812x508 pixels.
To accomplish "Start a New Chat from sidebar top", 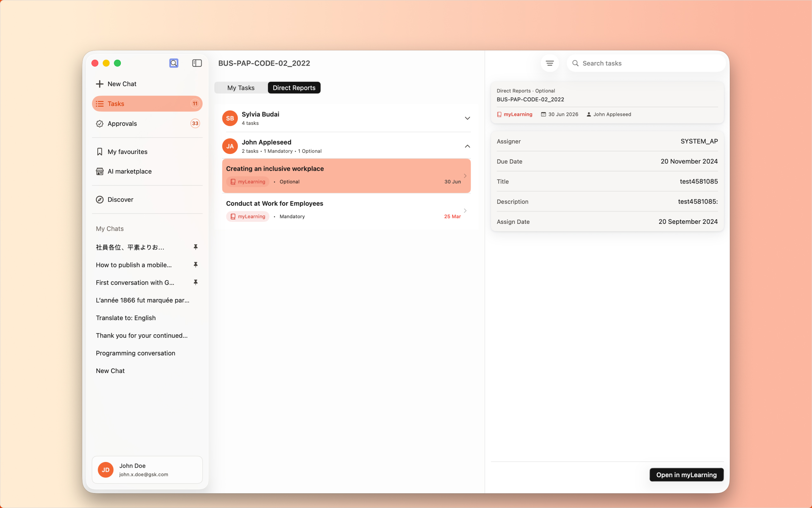I will coord(147,84).
